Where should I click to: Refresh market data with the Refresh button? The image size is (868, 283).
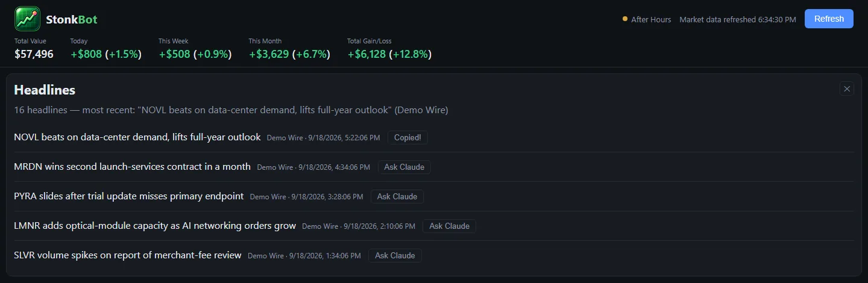pos(829,19)
